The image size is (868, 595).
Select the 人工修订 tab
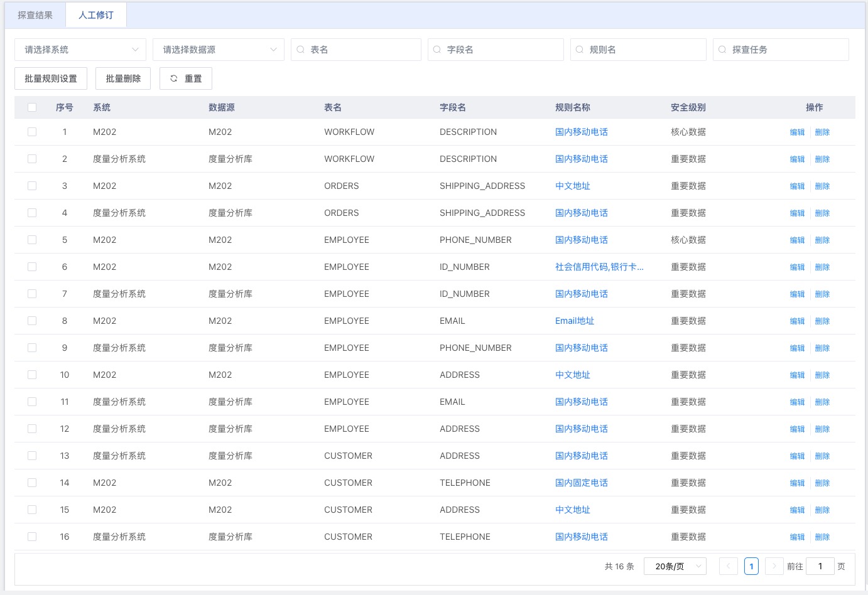coord(96,15)
